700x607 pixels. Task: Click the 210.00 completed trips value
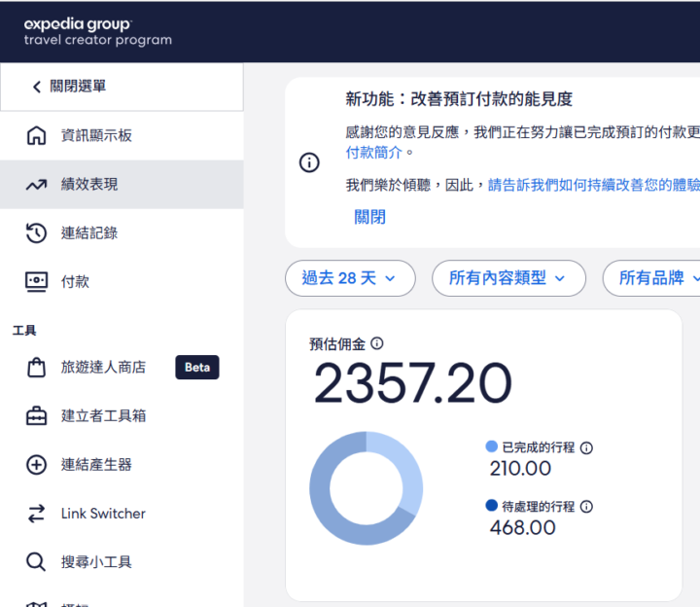(x=520, y=469)
